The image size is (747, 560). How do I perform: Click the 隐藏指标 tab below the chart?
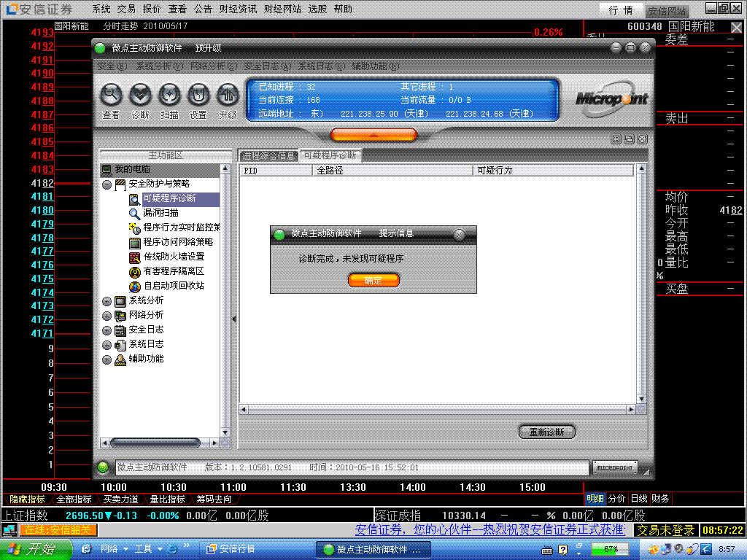(27, 499)
